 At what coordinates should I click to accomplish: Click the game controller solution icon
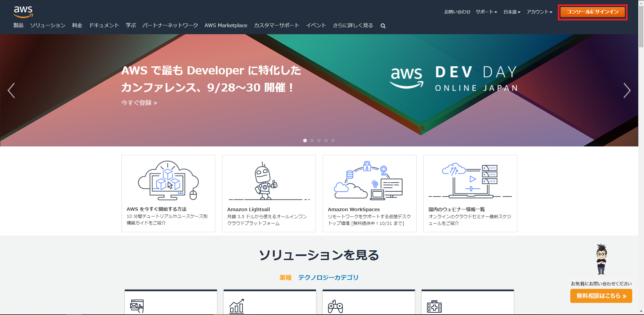pyautogui.click(x=335, y=306)
